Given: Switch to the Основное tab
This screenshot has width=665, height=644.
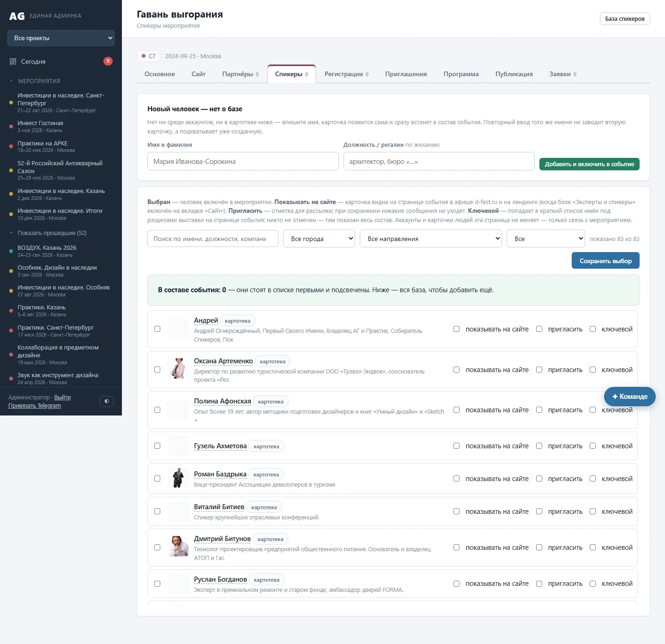Looking at the screenshot, I should [x=160, y=74].
